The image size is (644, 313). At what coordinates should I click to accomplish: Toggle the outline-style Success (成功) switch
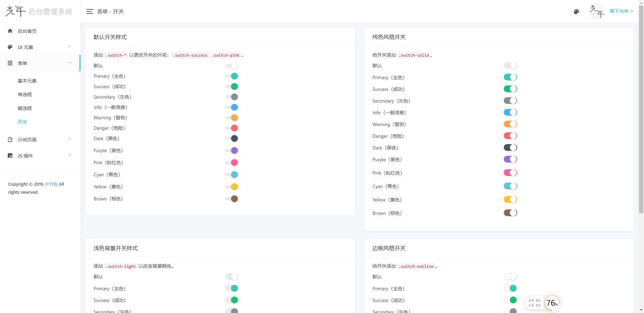(x=510, y=300)
